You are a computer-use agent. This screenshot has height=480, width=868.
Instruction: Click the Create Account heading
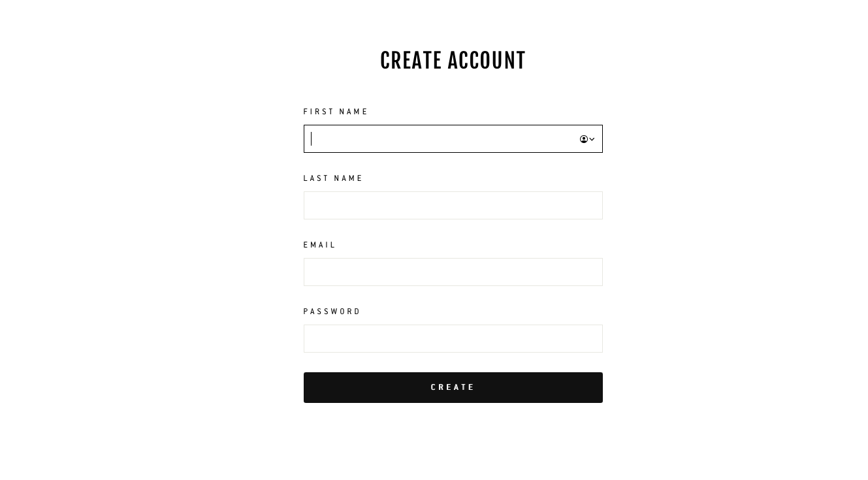pos(453,61)
